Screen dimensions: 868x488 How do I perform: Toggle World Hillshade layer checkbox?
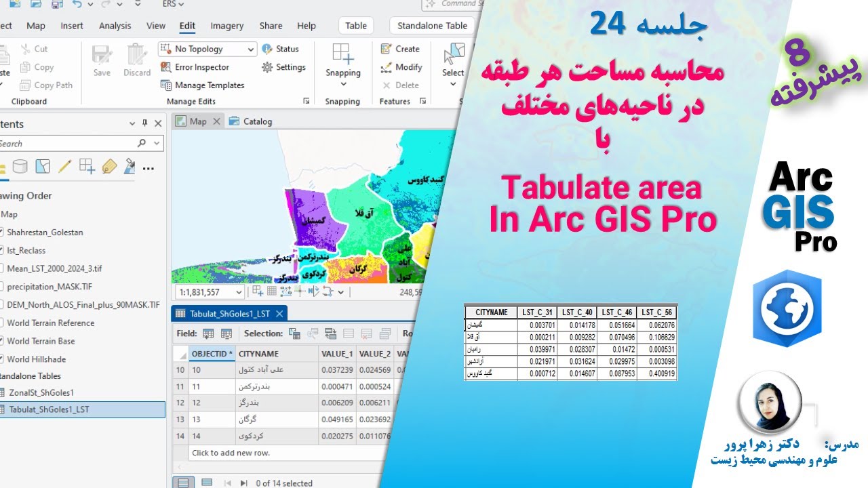pyautogui.click(x=1, y=359)
